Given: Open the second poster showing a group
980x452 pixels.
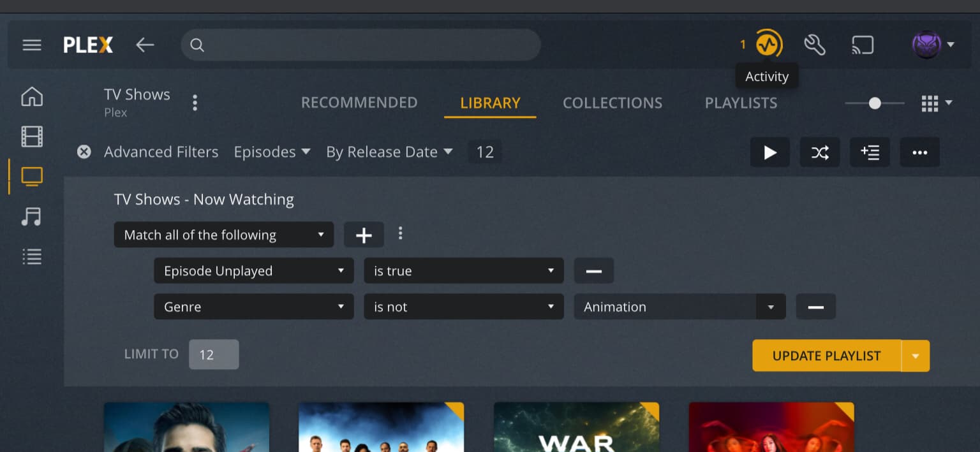Looking at the screenshot, I should click(381, 427).
